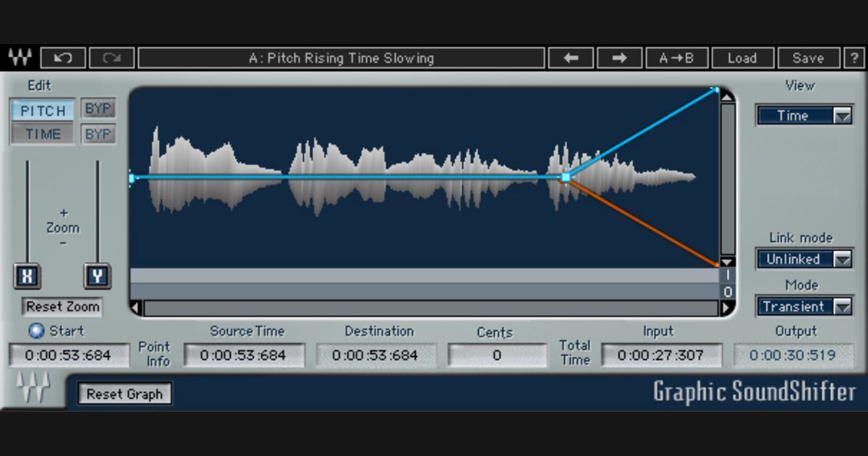Viewport: 868px width, 456px height.
Task: Select the bottom-right orange time endpoint
Action: coord(716,264)
